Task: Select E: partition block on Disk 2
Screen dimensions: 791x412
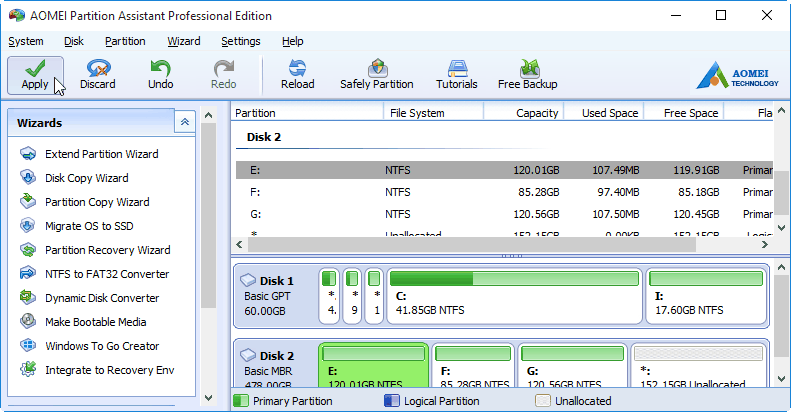Action: click(374, 365)
